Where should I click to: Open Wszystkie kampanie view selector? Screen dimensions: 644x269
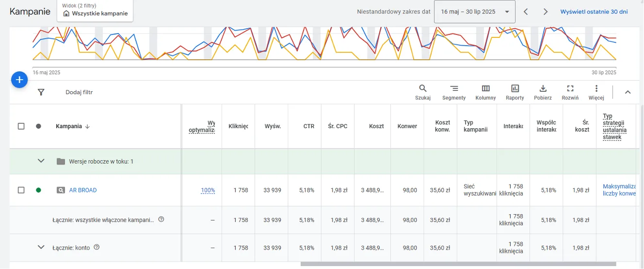tap(95, 11)
